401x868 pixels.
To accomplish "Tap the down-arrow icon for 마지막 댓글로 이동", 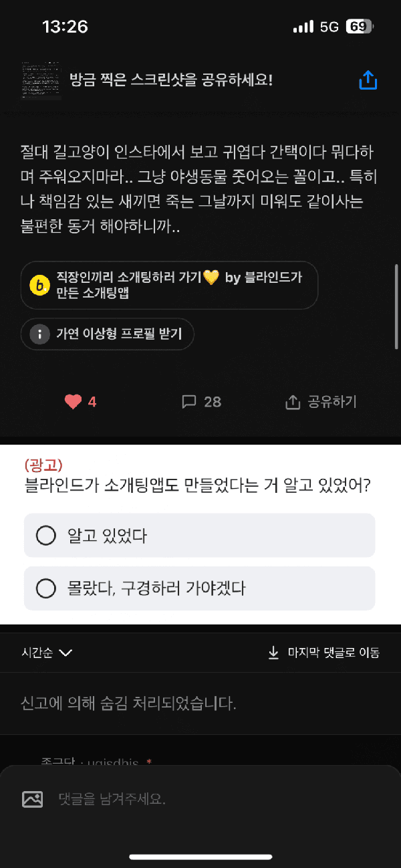I will tap(273, 653).
